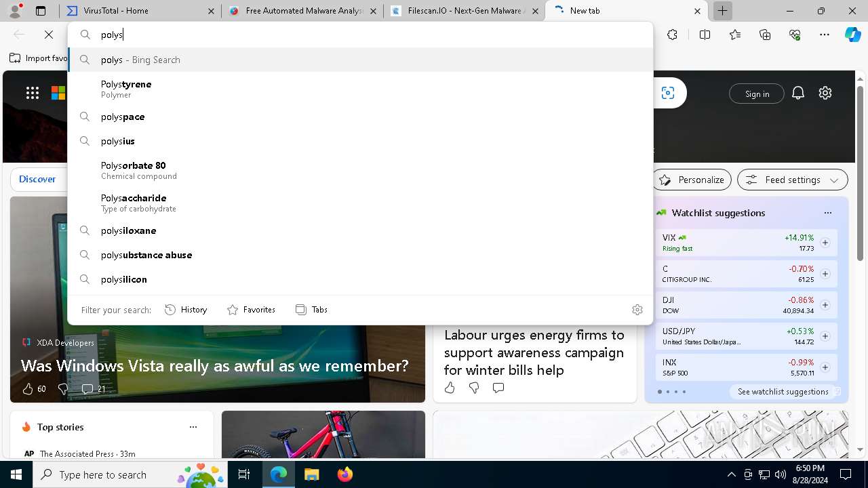Choose the Polysorbate 80 suggestion
The width and height of the screenshot is (868, 488).
(360, 170)
